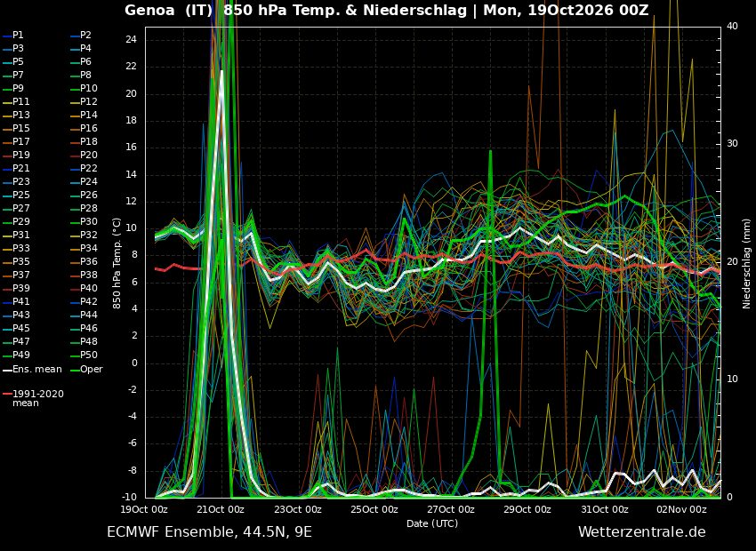Screen dimensions: 756x551
Task: Pick the "P28" legend entry
Action: (84, 208)
